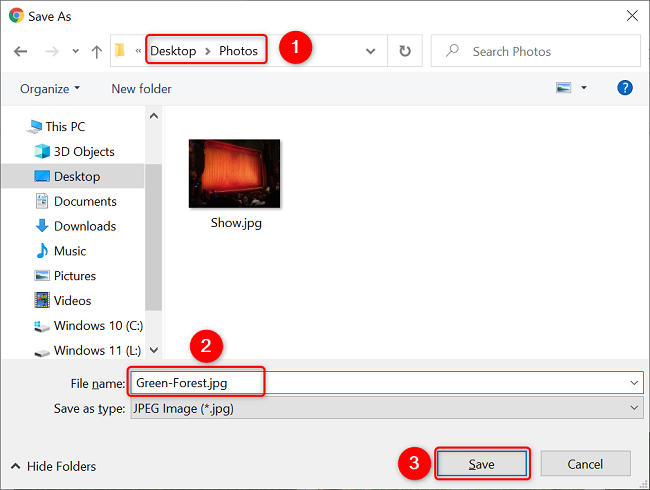The width and height of the screenshot is (650, 490).
Task: Expand the address bar path dropdown
Action: tap(370, 51)
